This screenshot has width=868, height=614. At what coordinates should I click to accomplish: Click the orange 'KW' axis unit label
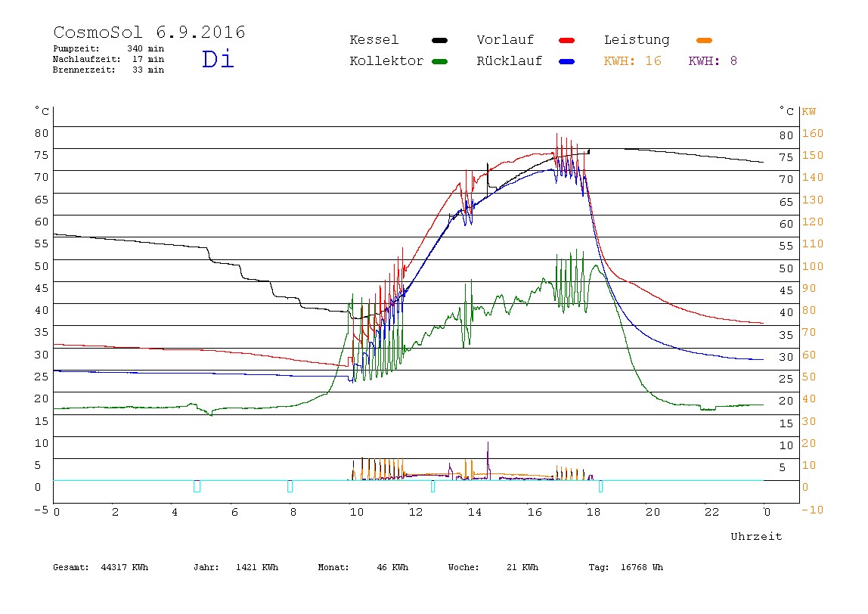[x=809, y=112]
